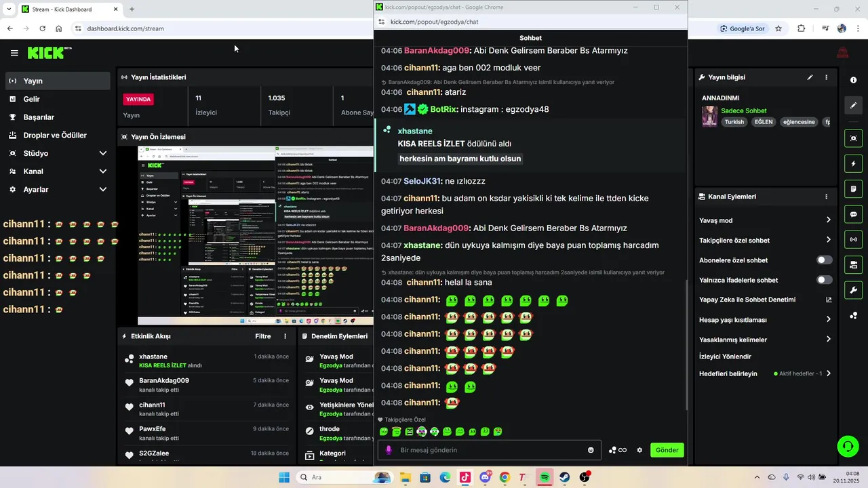Click the Windows Start button
The width and height of the screenshot is (868, 488).
coord(283,477)
